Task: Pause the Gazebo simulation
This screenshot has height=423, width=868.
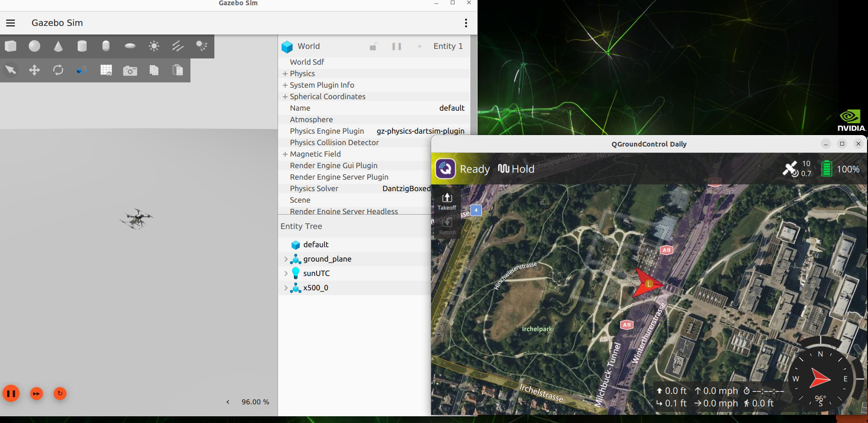Action: coord(11,394)
